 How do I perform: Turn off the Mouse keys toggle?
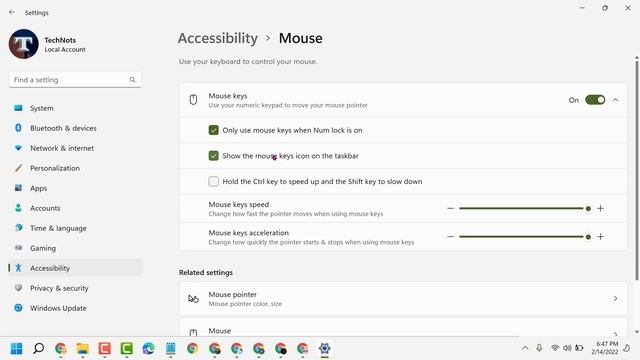[595, 100]
